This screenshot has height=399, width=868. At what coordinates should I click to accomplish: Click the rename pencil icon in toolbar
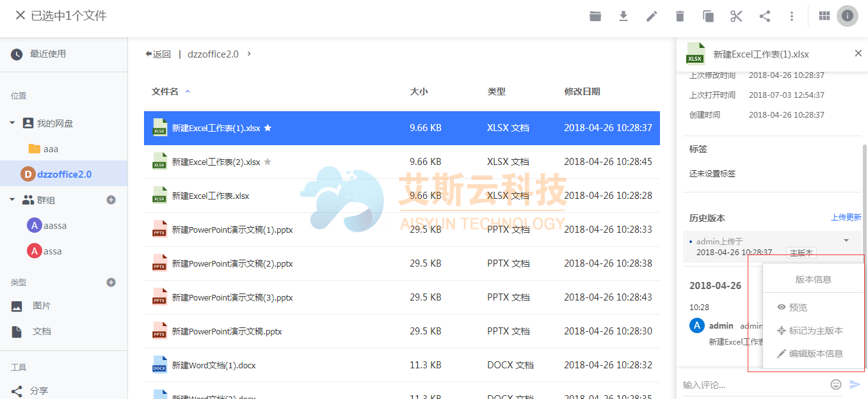[x=652, y=16]
